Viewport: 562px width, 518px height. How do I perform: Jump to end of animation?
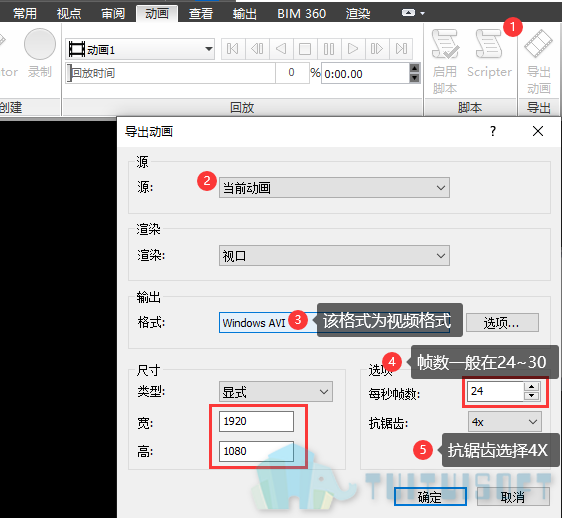(x=401, y=49)
